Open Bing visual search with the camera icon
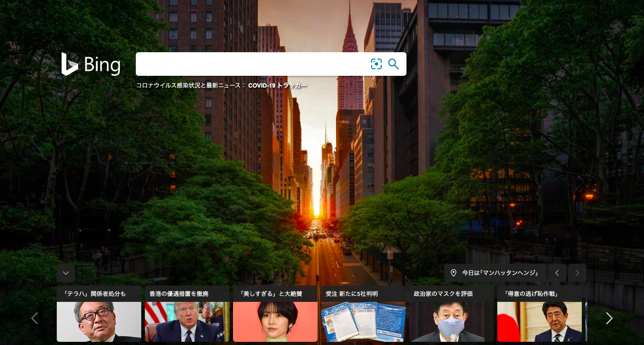 click(376, 64)
